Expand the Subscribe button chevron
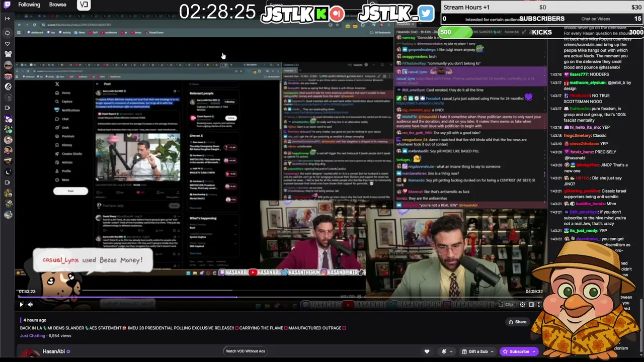The width and height of the screenshot is (644, 362). (x=534, y=351)
